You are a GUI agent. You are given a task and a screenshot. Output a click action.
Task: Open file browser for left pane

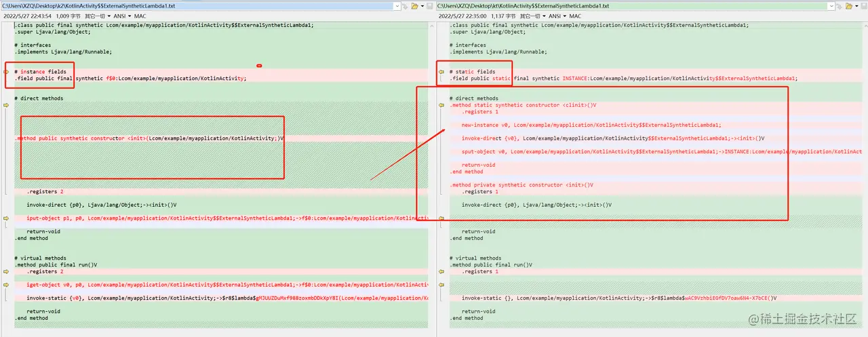click(x=414, y=6)
